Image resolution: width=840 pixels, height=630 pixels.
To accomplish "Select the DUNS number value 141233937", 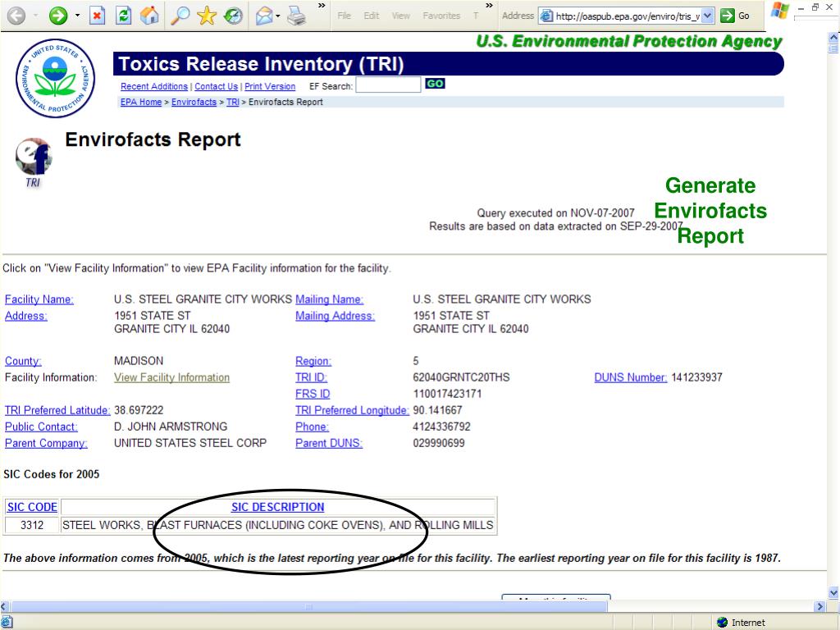I will (697, 377).
